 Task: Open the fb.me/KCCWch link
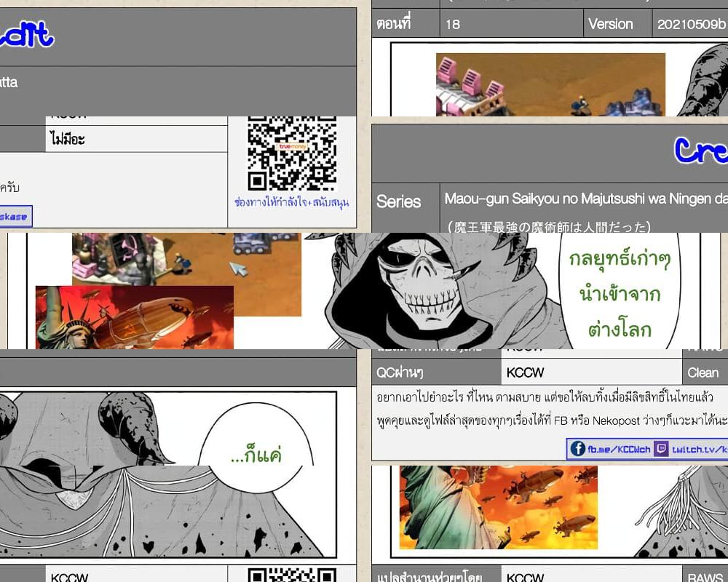(x=619, y=450)
